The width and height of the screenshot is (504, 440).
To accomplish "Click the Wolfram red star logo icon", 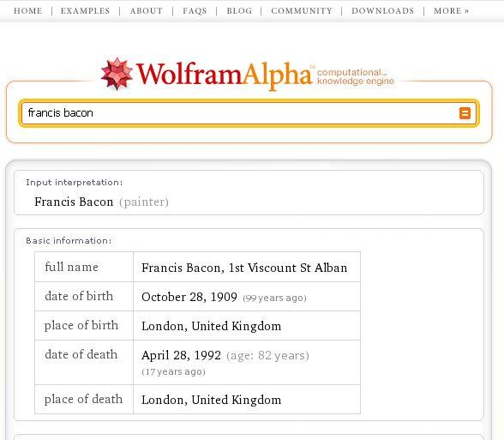I will [117, 74].
